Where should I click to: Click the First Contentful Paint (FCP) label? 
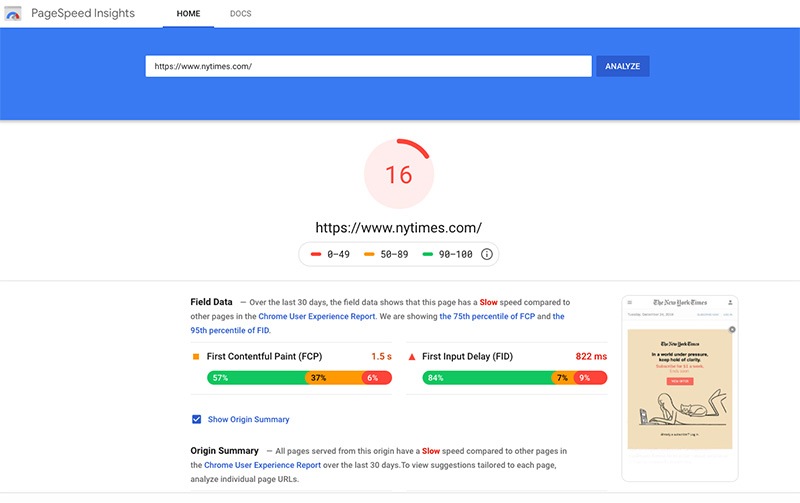coord(264,357)
